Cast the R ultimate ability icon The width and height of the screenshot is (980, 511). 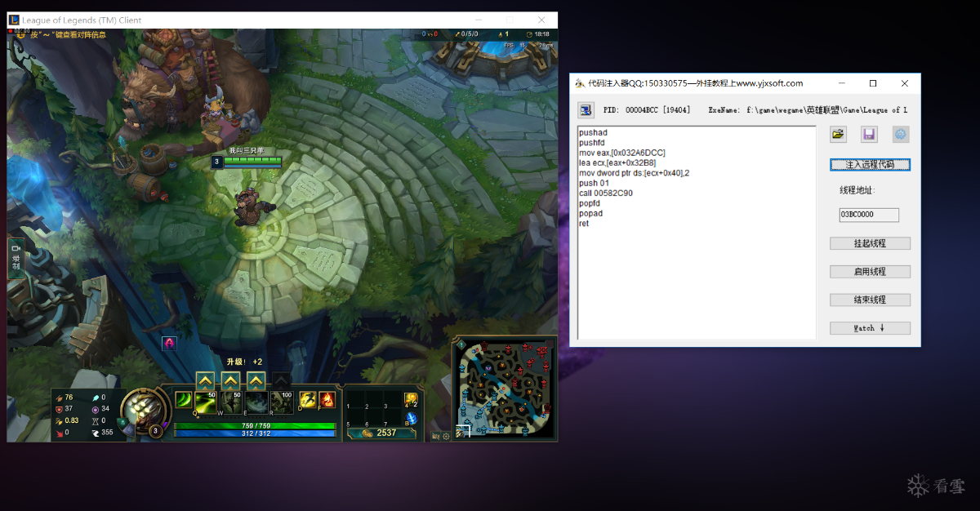click(x=282, y=401)
